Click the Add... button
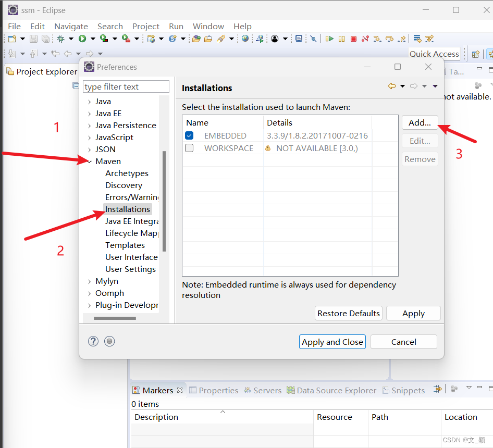Image resolution: width=493 pixels, height=448 pixels. click(x=420, y=122)
